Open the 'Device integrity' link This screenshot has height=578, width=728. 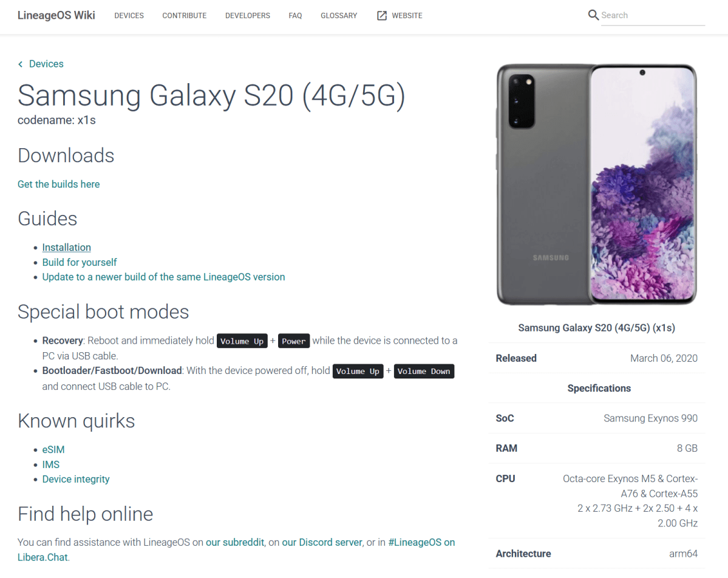pos(75,479)
